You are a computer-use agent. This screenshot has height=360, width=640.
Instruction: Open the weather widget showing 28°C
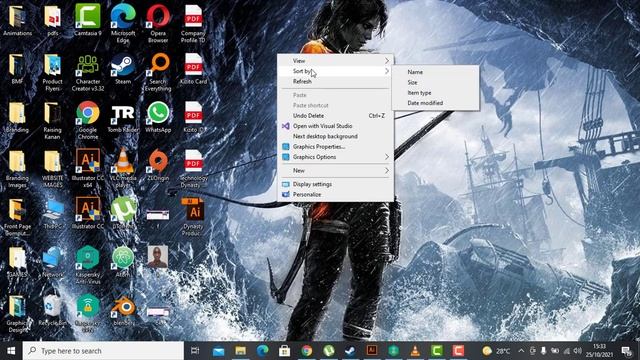click(x=496, y=351)
